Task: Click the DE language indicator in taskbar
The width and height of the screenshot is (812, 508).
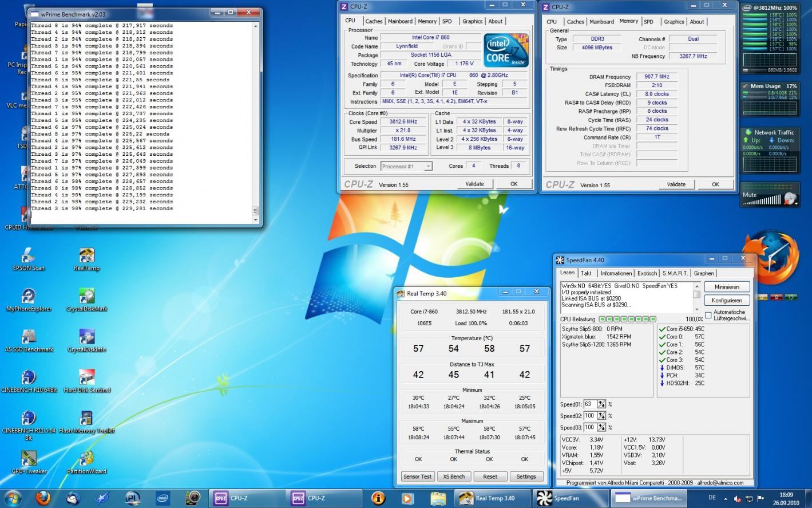Action: [x=712, y=498]
